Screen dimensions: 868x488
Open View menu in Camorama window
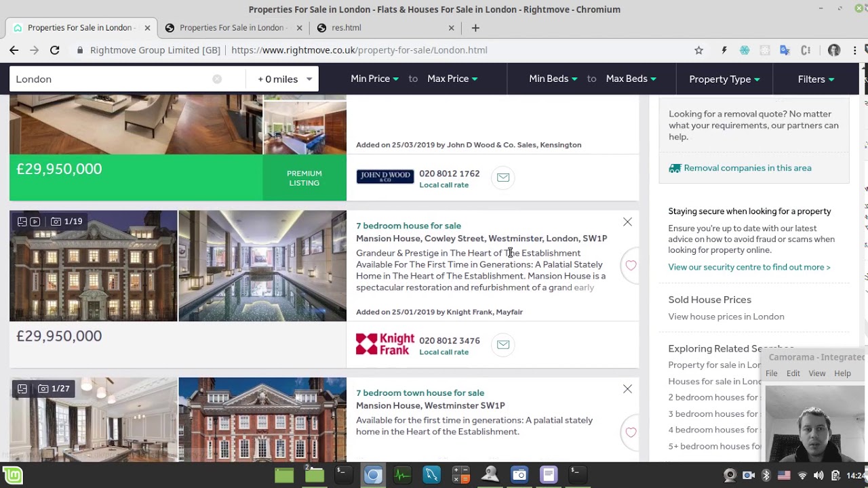[x=817, y=373]
